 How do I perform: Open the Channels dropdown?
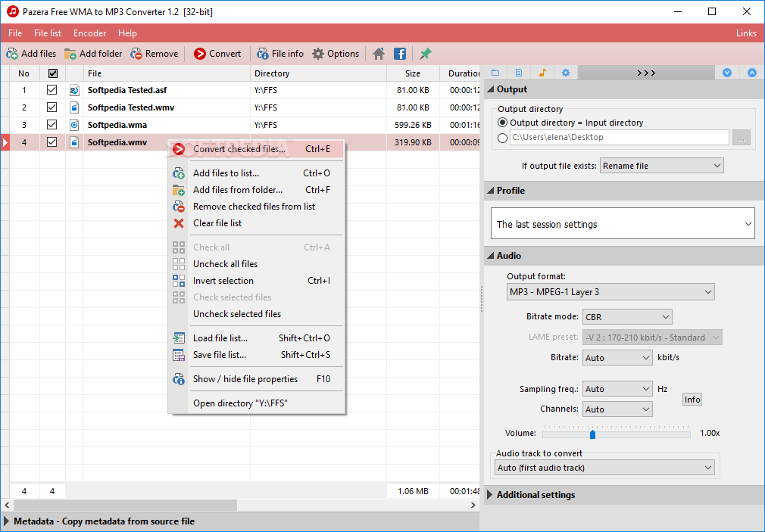[617, 409]
